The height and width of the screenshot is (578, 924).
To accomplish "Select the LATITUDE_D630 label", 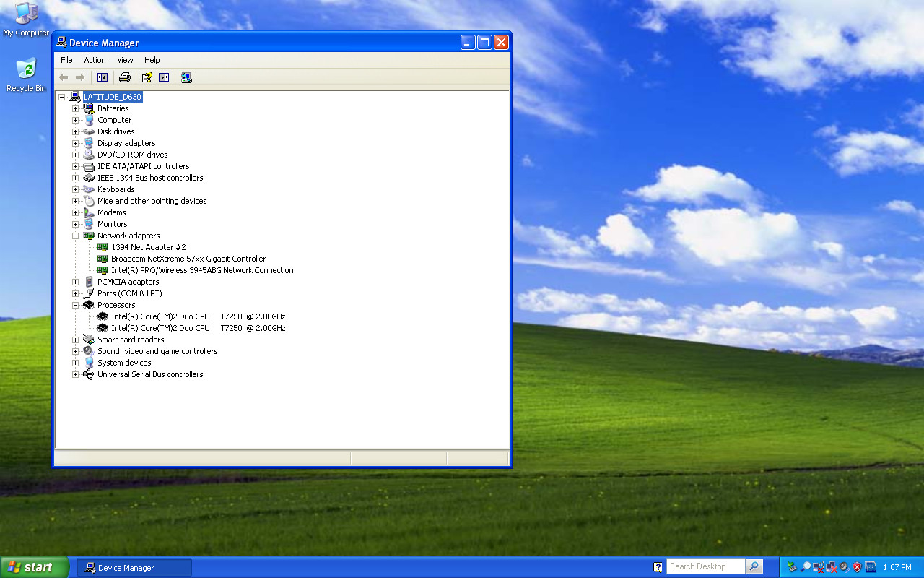I will coord(113,97).
